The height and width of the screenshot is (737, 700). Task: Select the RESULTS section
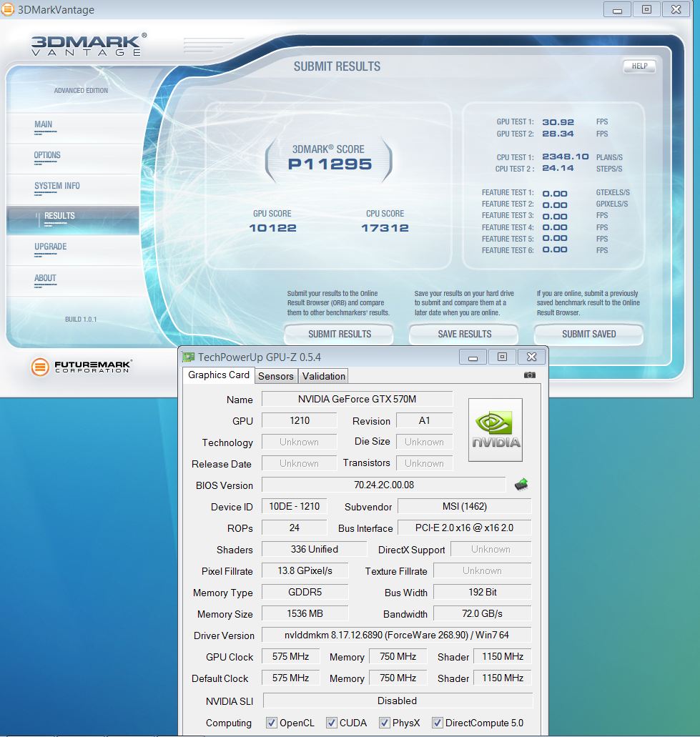(73, 220)
